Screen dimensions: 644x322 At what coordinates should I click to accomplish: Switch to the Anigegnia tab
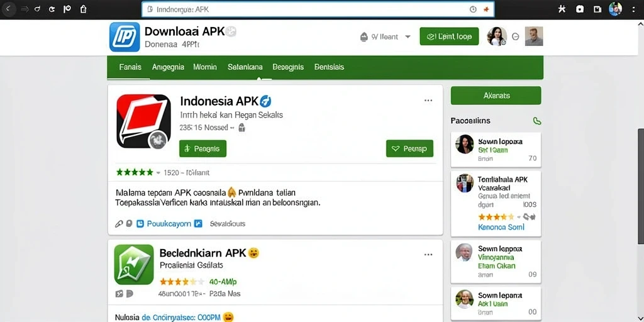[x=168, y=67]
